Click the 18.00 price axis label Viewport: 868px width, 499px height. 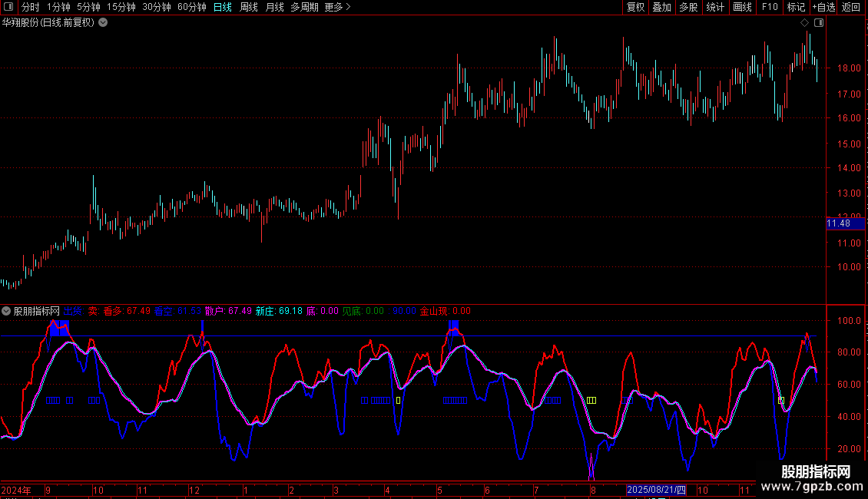(849, 68)
